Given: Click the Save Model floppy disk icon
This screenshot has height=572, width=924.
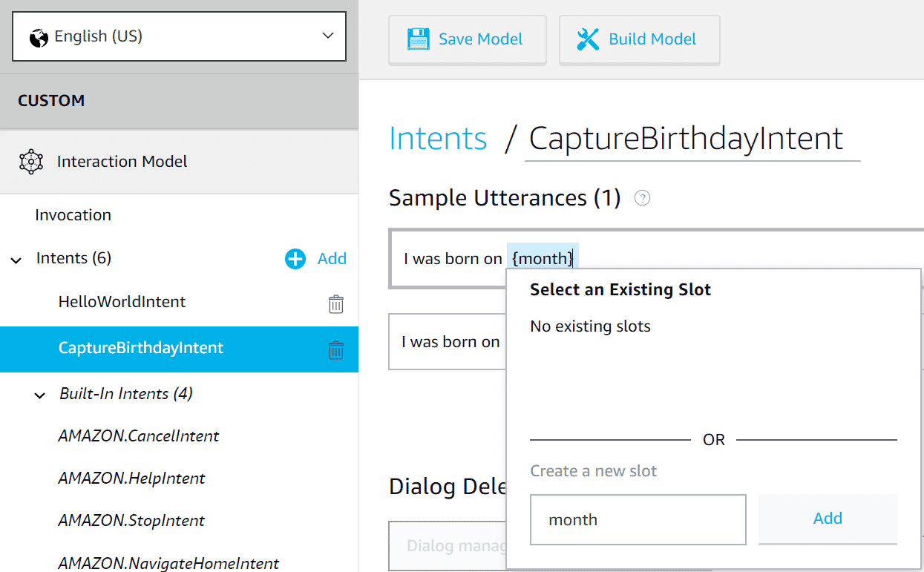Looking at the screenshot, I should coord(418,39).
